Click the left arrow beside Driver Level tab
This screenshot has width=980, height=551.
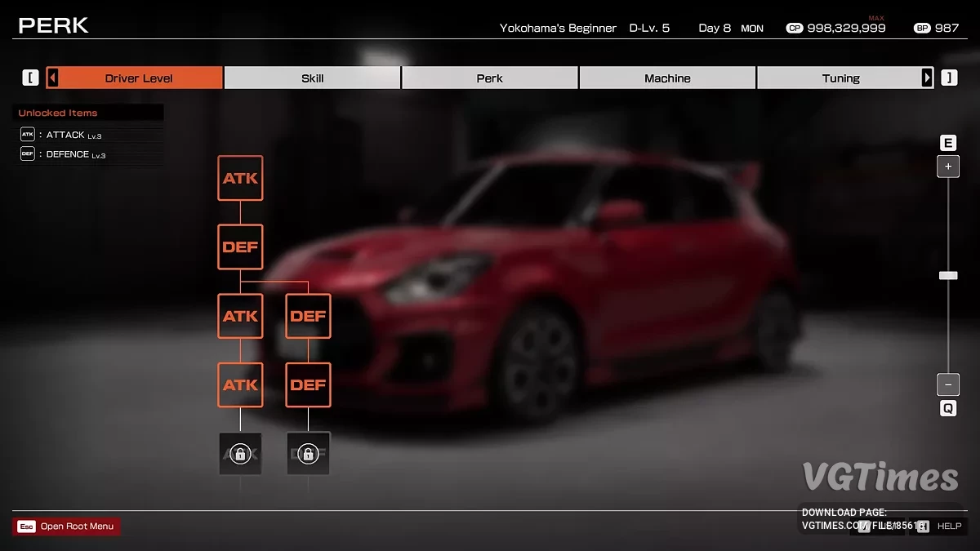[51, 77]
